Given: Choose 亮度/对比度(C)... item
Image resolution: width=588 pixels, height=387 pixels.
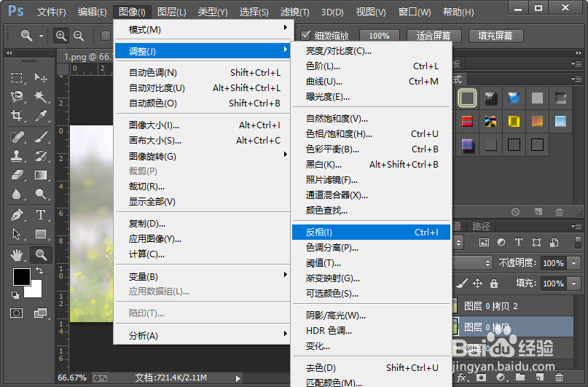Looking at the screenshot, I should 371,50.
